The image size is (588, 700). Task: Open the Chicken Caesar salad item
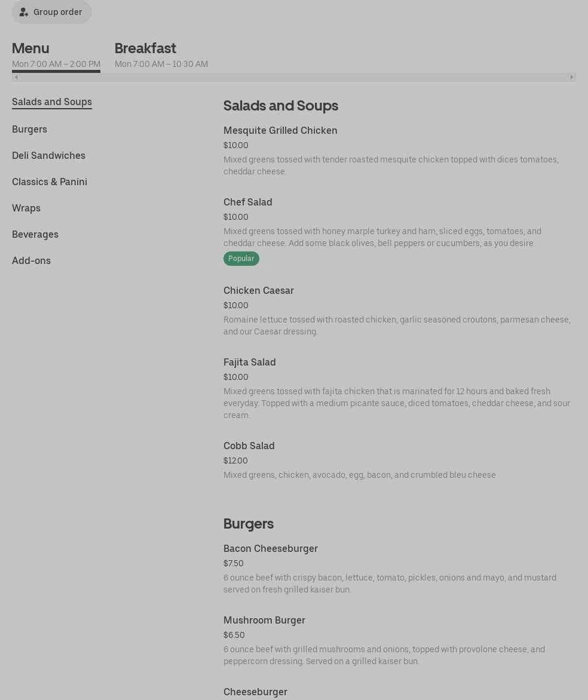258,290
